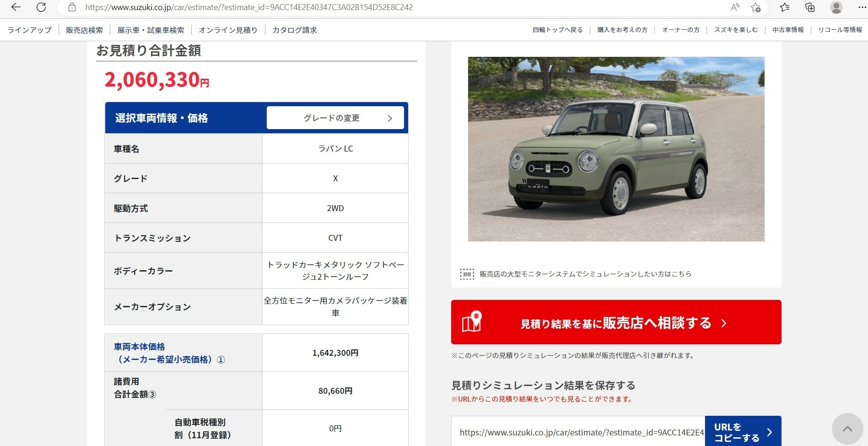868x446 pixels.
Task: Click the Lapin car image
Action: [x=616, y=149]
